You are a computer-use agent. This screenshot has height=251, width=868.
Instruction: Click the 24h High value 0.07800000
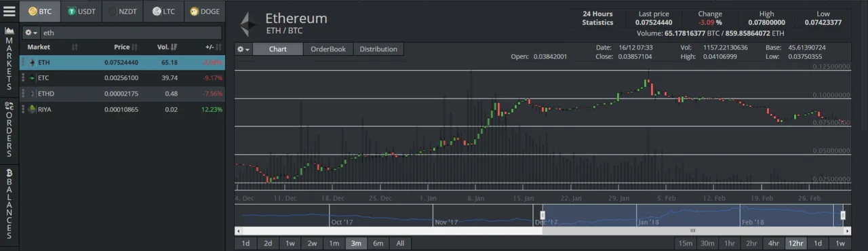tap(766, 22)
